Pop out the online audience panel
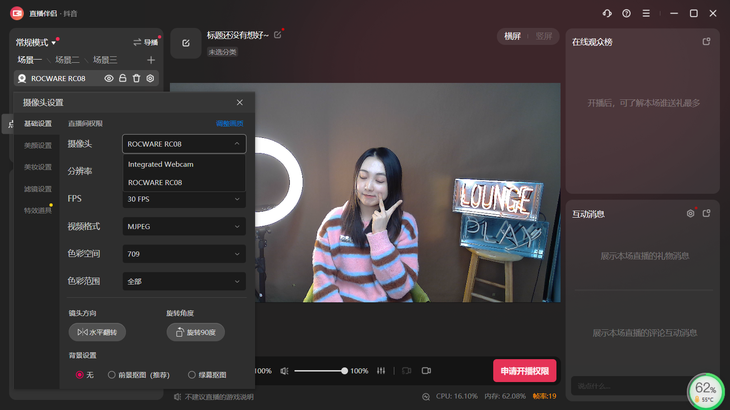Viewport: 730px width, 410px height. click(x=706, y=42)
